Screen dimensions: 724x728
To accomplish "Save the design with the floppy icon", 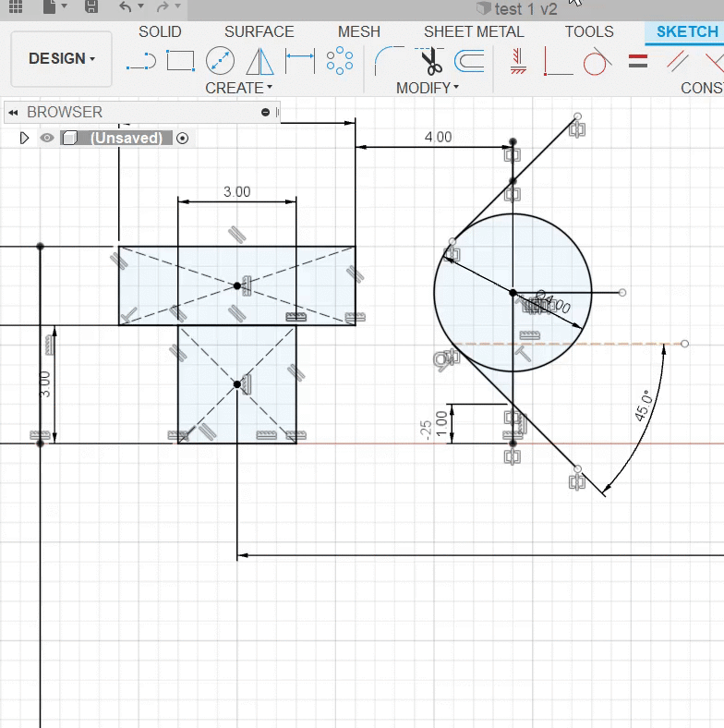I will tap(91, 6).
